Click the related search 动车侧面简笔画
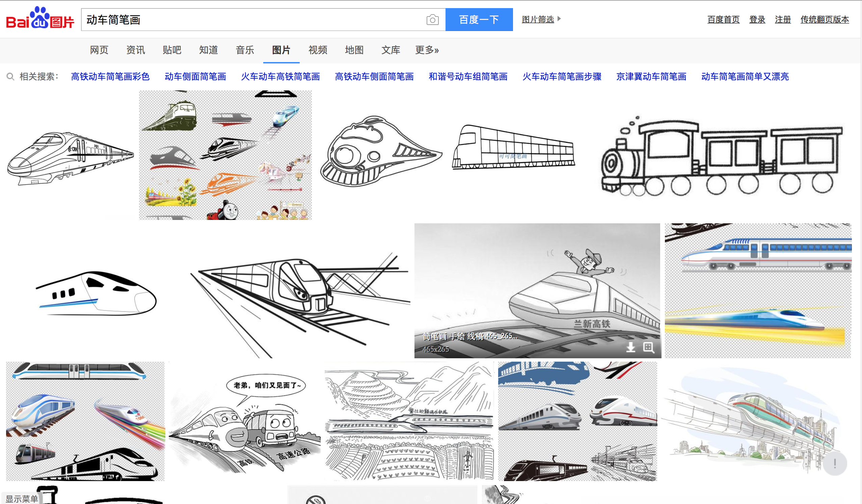 pos(195,77)
